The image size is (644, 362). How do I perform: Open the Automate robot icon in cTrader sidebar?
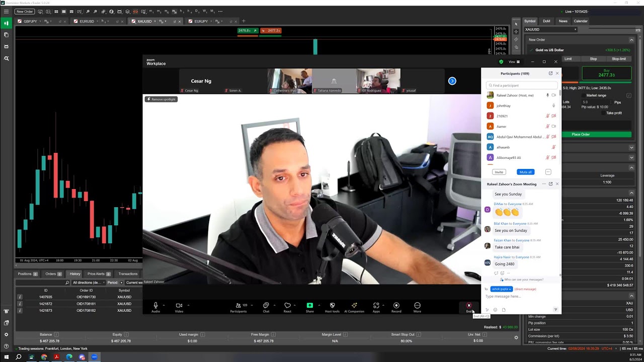pos(7,47)
